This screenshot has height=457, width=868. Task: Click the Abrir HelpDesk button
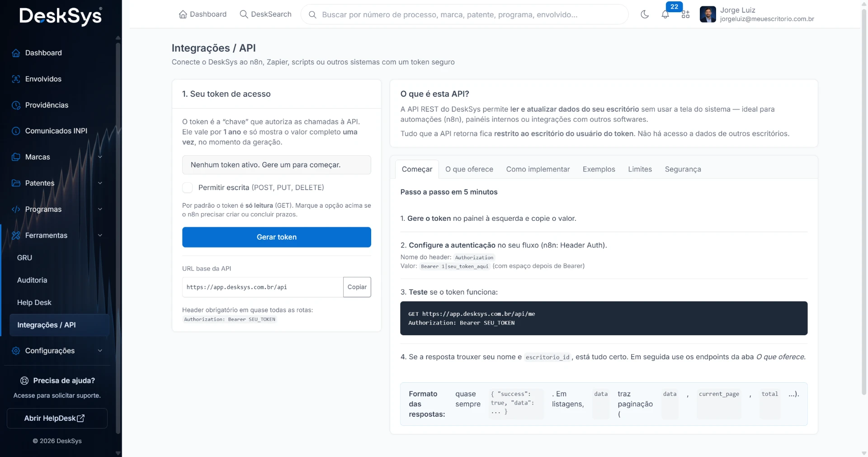click(57, 419)
